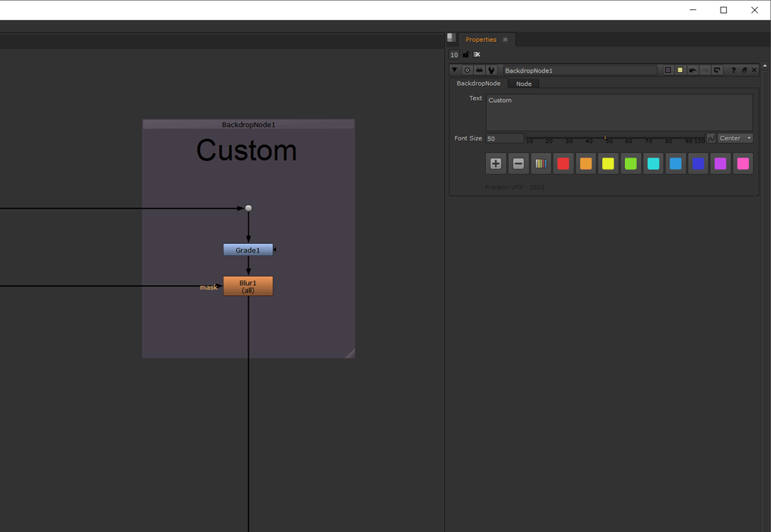Open node help with question mark icon
The image size is (771, 532).
(733, 70)
